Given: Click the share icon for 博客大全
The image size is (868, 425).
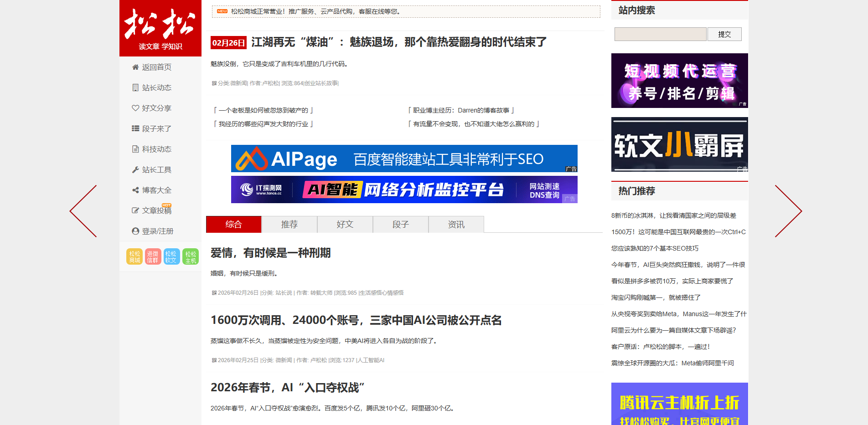Looking at the screenshot, I should 135,190.
